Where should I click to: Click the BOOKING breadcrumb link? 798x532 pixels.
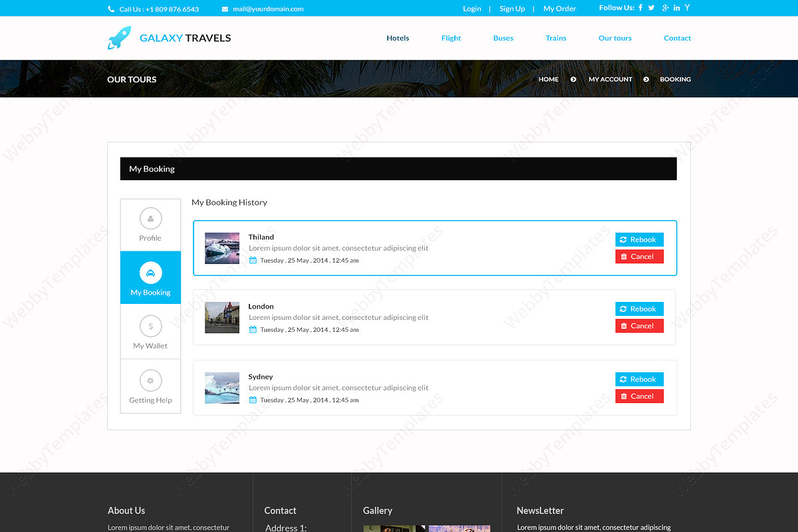point(676,79)
